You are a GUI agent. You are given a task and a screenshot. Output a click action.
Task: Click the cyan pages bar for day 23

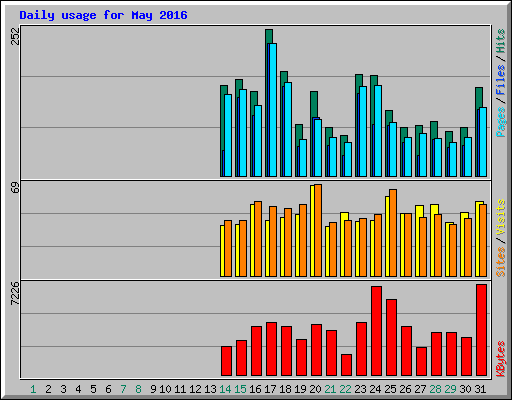tap(363, 132)
